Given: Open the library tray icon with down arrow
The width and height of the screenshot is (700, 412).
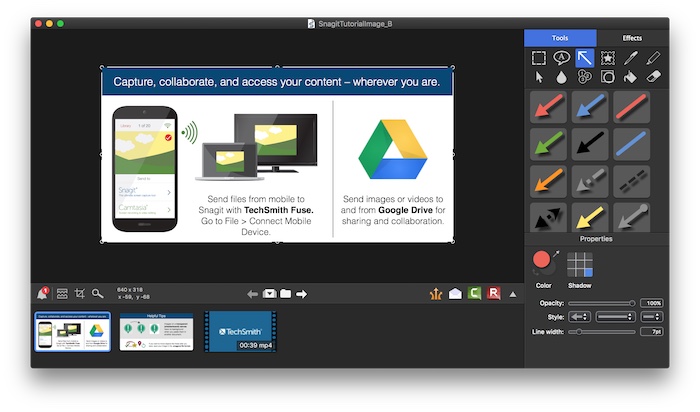Looking at the screenshot, I should click(270, 293).
